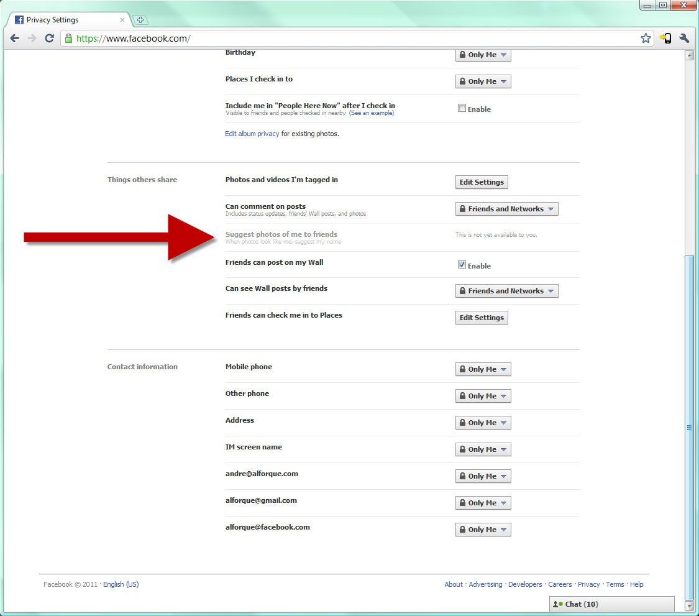
Task: Open the Careers footer link
Action: pos(559,584)
